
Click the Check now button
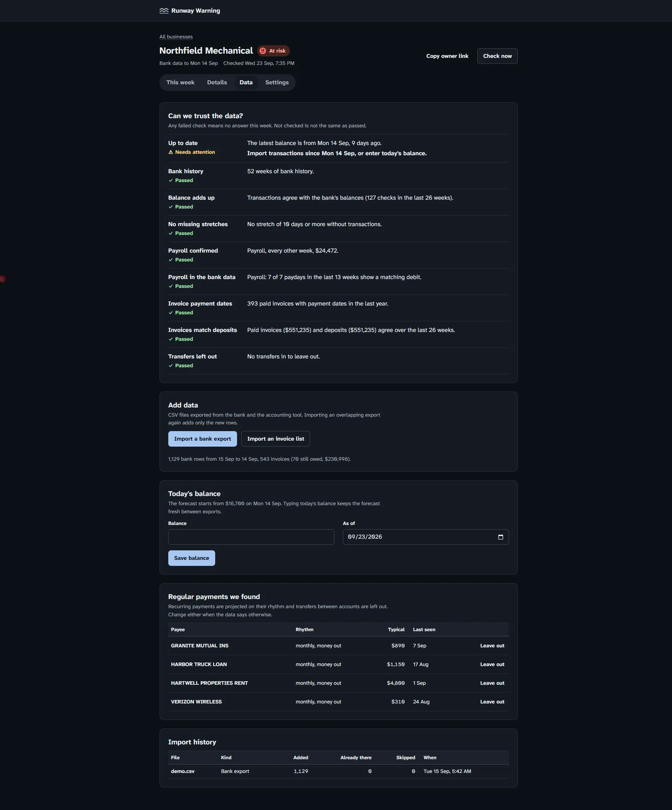coord(497,56)
